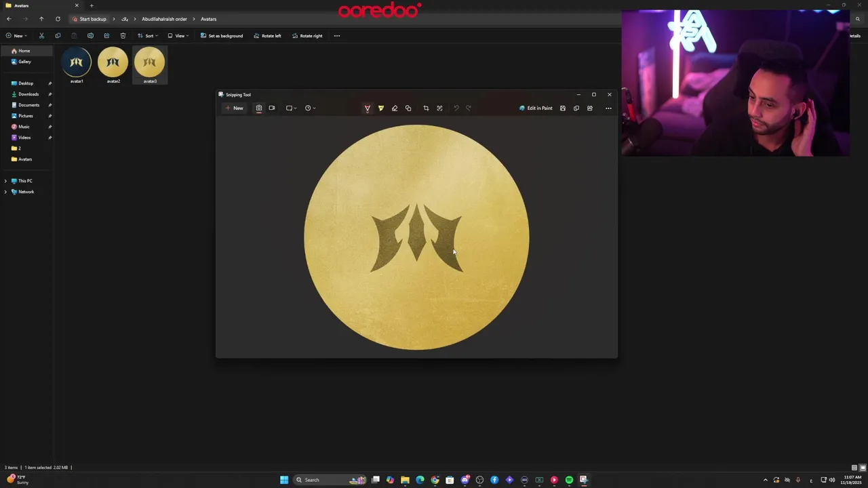Open Snipping Tool See more menu
This screenshot has height=488, width=868.
(608, 108)
